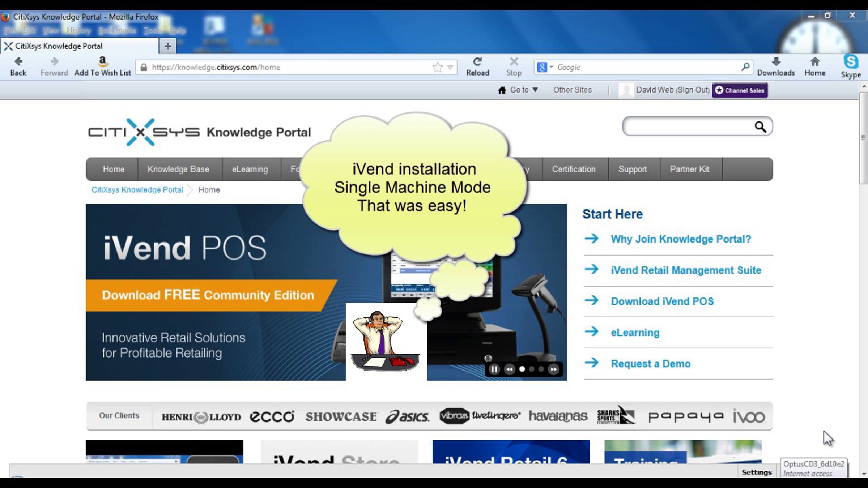This screenshot has height=488, width=868.
Task: Bookmark page with the star icon
Action: click(x=437, y=67)
